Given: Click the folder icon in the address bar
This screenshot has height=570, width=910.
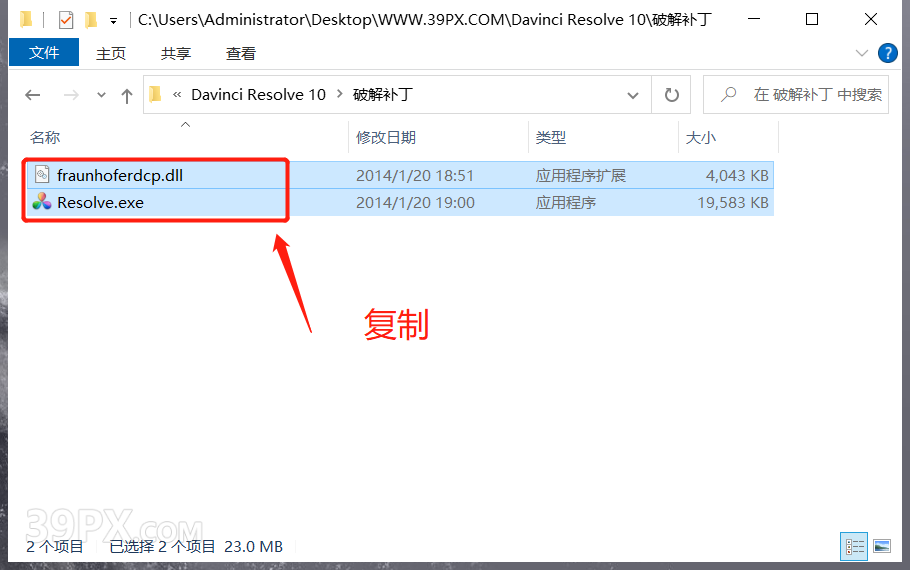Looking at the screenshot, I should tap(155, 94).
